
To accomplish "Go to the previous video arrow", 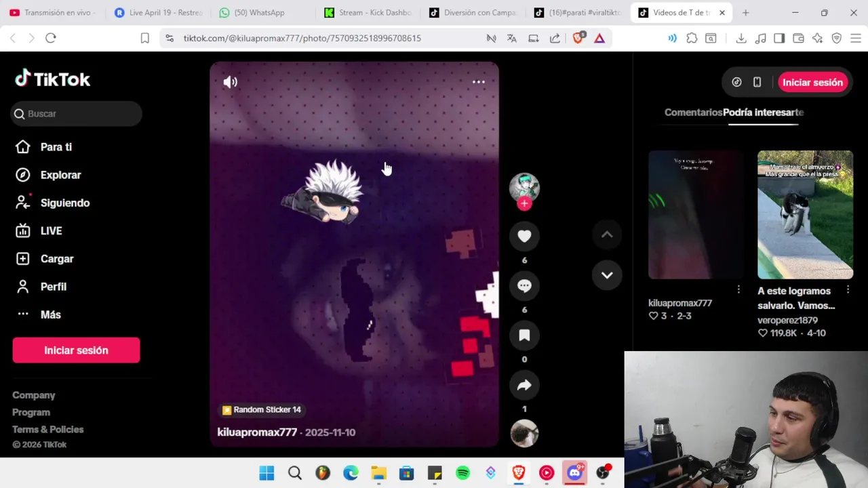I will click(x=607, y=235).
